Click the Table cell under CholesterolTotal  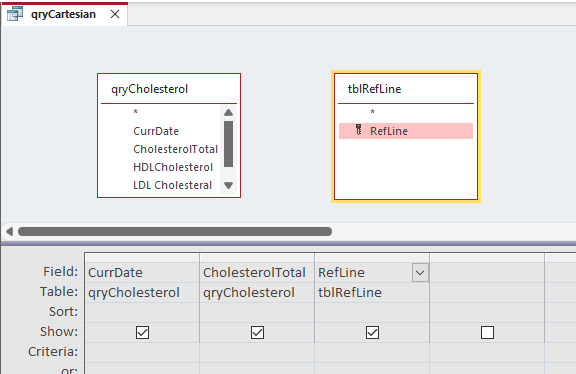pyautogui.click(x=257, y=292)
